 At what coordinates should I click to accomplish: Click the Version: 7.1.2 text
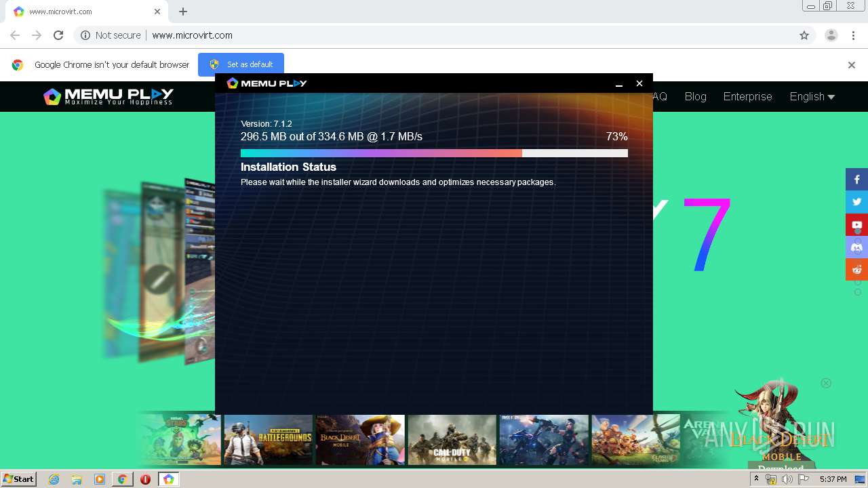click(267, 124)
